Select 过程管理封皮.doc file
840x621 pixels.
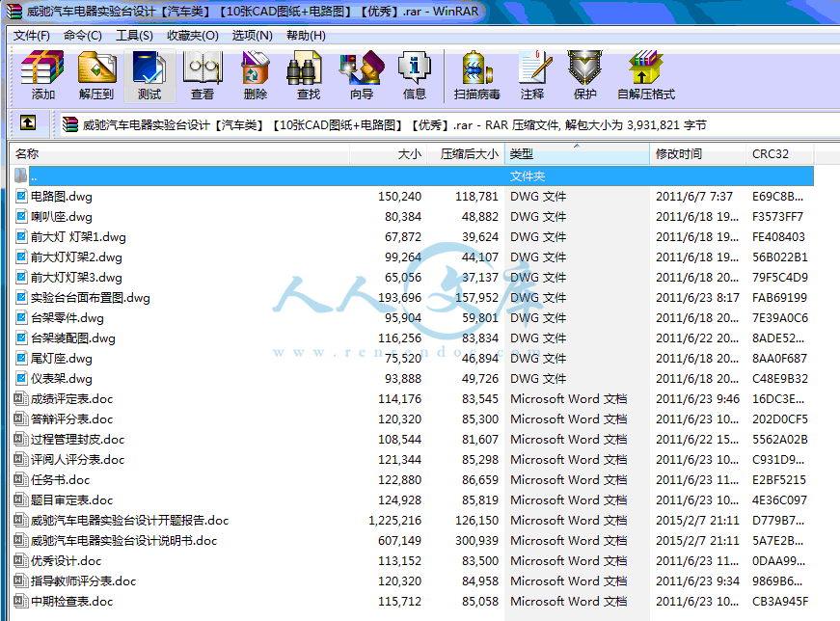pyautogui.click(x=77, y=440)
